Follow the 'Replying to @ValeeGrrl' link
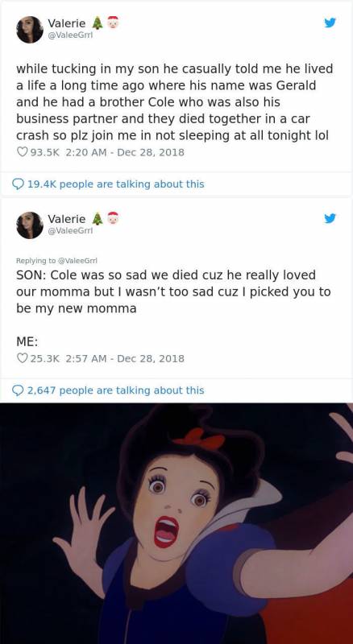This screenshot has height=644, width=353. point(56,260)
